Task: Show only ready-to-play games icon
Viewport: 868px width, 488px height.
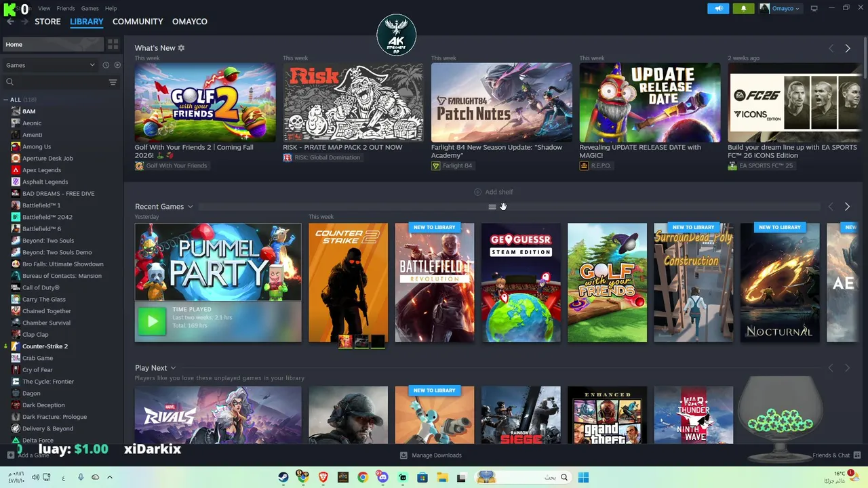Action: (x=117, y=65)
